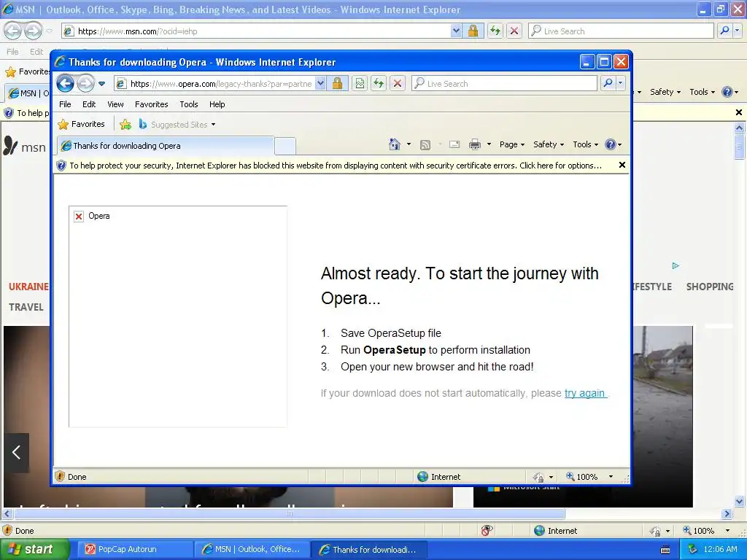The width and height of the screenshot is (747, 560).
Task: Click the MSN horizontal scrollbar
Action: (290, 514)
